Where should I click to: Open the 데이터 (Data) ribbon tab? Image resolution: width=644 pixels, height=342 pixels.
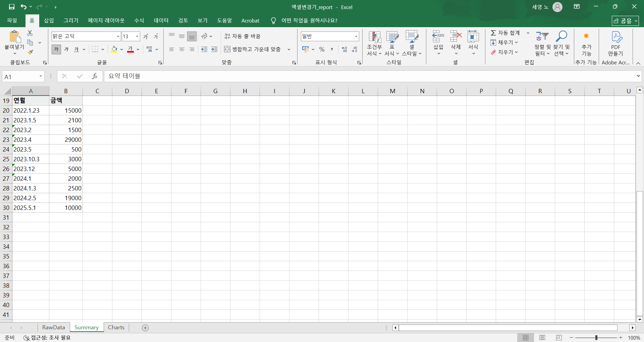(x=161, y=20)
